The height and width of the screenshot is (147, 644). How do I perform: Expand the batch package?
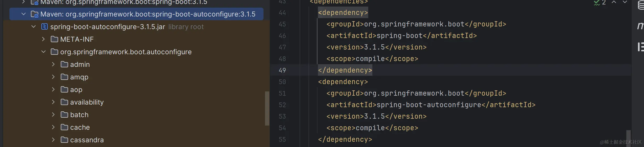click(53, 115)
